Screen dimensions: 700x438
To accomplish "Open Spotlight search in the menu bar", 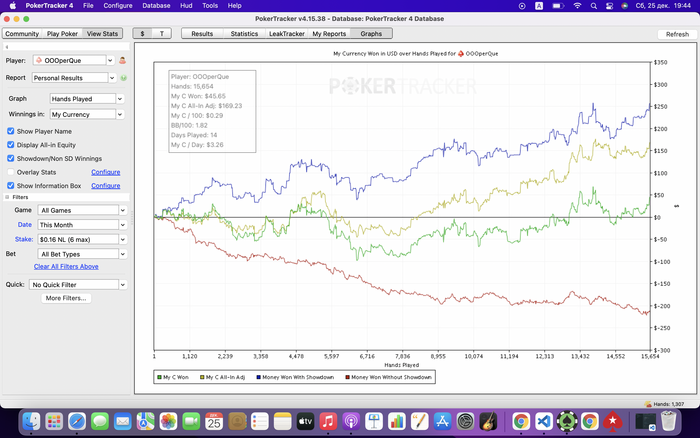I will click(x=593, y=6).
